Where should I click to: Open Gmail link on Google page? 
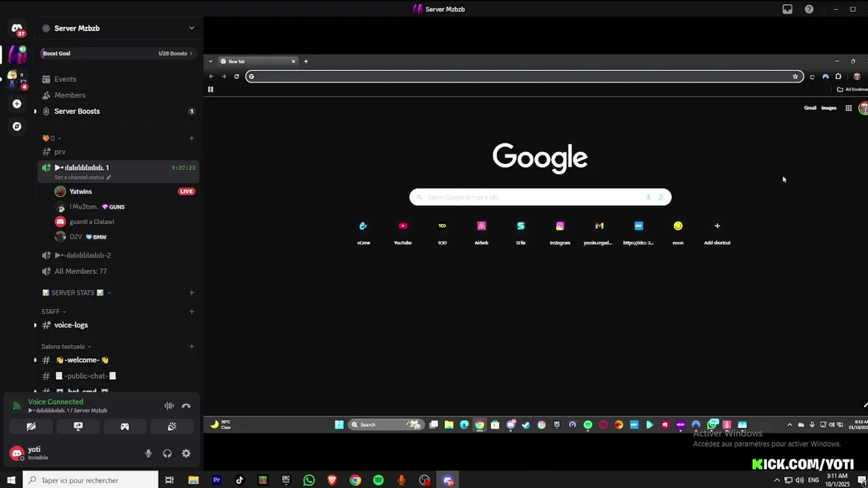(810, 108)
